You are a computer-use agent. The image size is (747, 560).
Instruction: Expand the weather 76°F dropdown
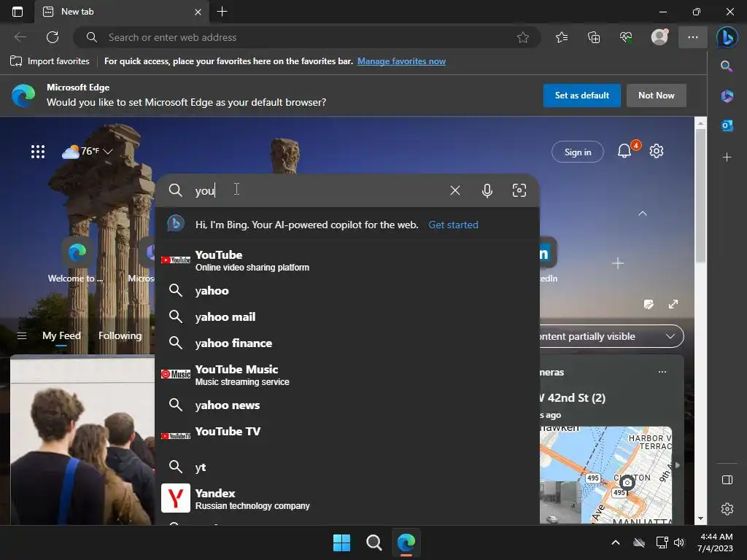click(88, 152)
